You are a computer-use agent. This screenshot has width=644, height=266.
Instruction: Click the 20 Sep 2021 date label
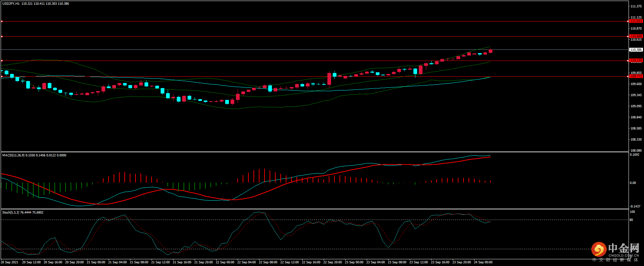click(x=9, y=262)
